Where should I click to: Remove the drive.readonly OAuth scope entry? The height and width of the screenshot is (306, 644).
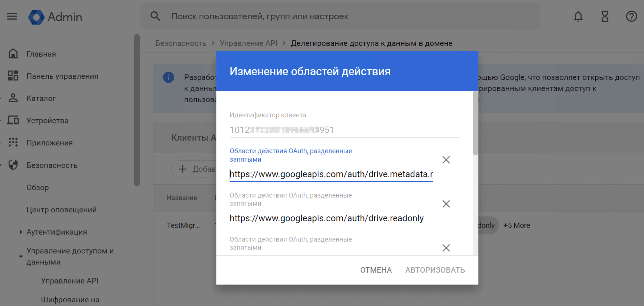tap(446, 204)
